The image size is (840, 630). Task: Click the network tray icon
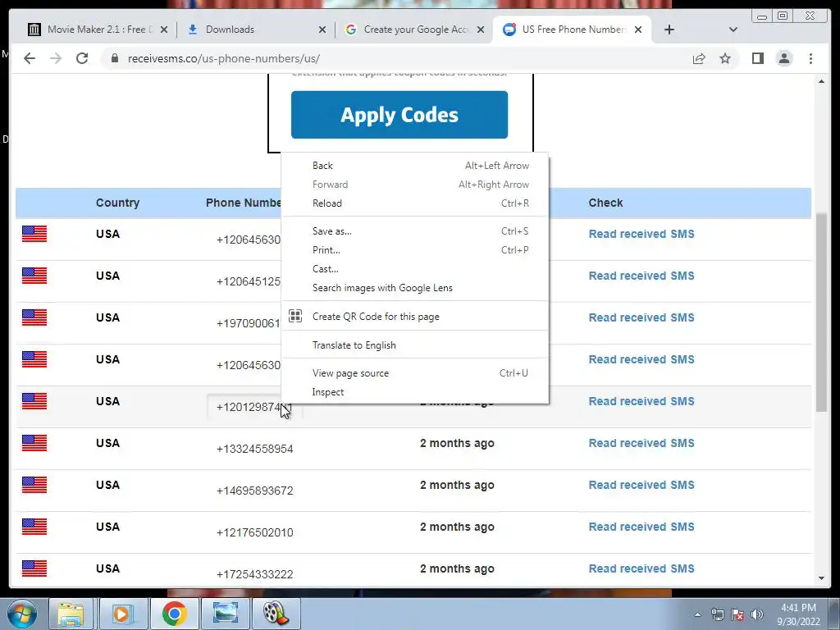[717, 614]
